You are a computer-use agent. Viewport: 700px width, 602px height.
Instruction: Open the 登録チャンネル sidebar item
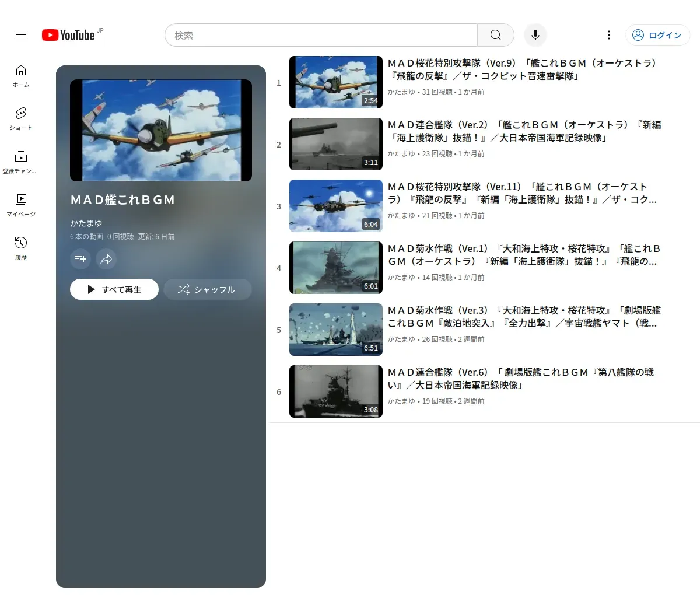coord(21,162)
